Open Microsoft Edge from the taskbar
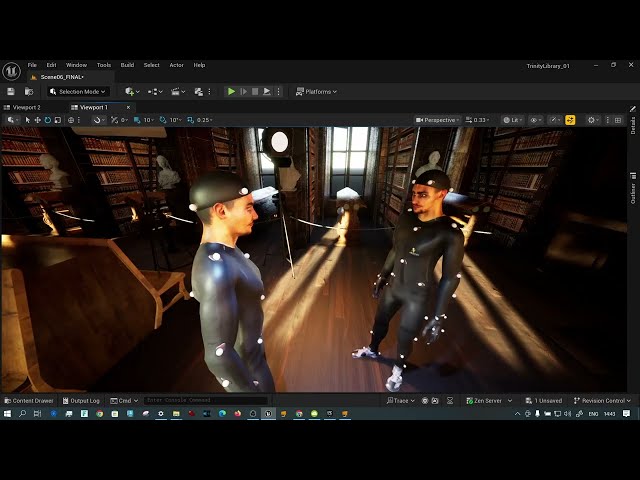Viewport: 640px width, 480px height. [x=222, y=414]
